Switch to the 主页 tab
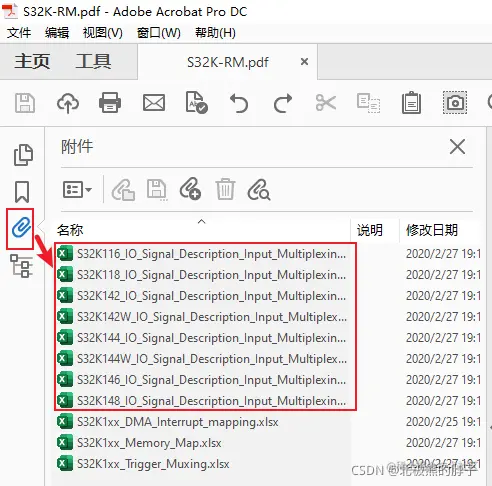The image size is (492, 486). [x=32, y=61]
